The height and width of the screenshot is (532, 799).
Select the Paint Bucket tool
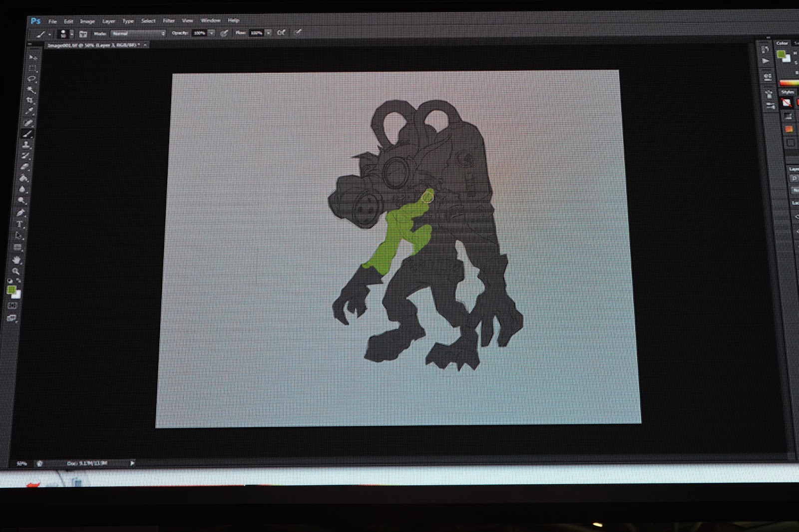(x=24, y=178)
